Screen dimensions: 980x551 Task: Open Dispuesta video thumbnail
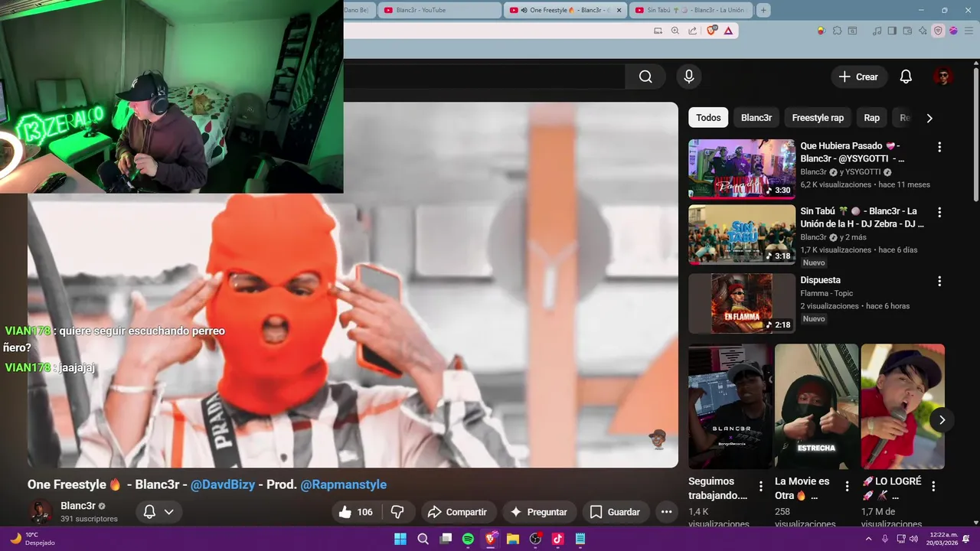click(742, 304)
